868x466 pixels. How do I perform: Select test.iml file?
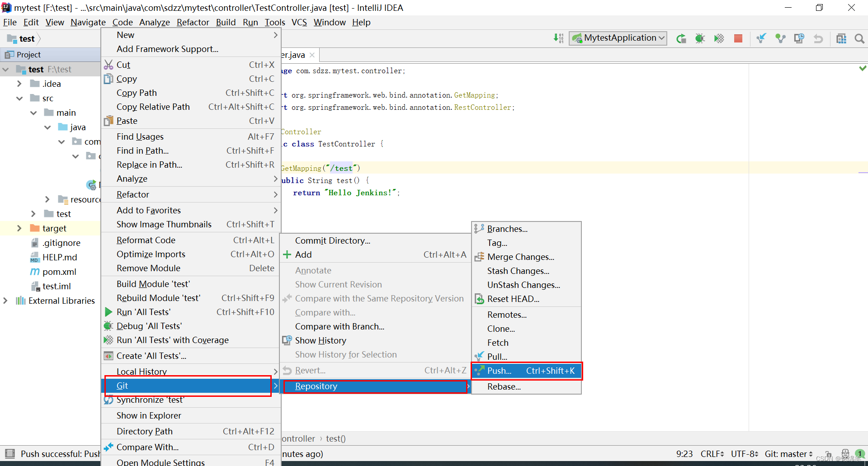click(x=51, y=286)
